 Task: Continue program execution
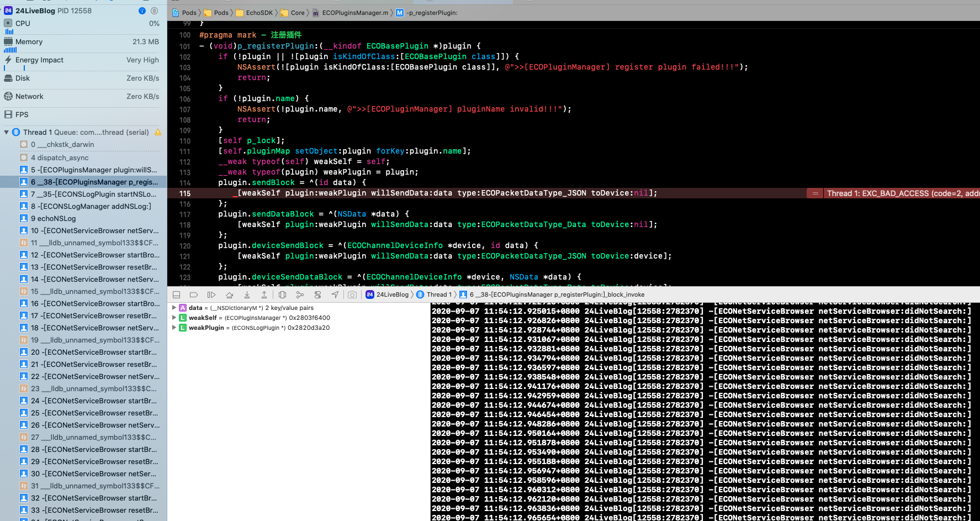[x=211, y=295]
